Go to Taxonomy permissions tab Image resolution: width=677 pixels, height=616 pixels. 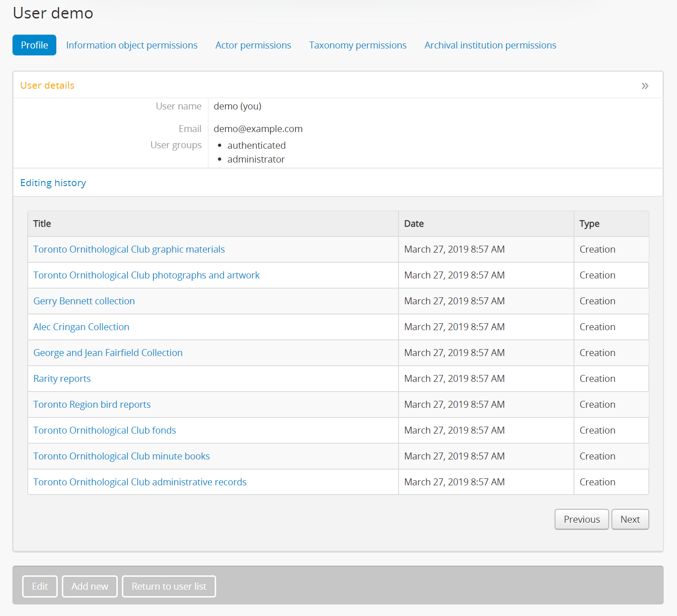(357, 45)
